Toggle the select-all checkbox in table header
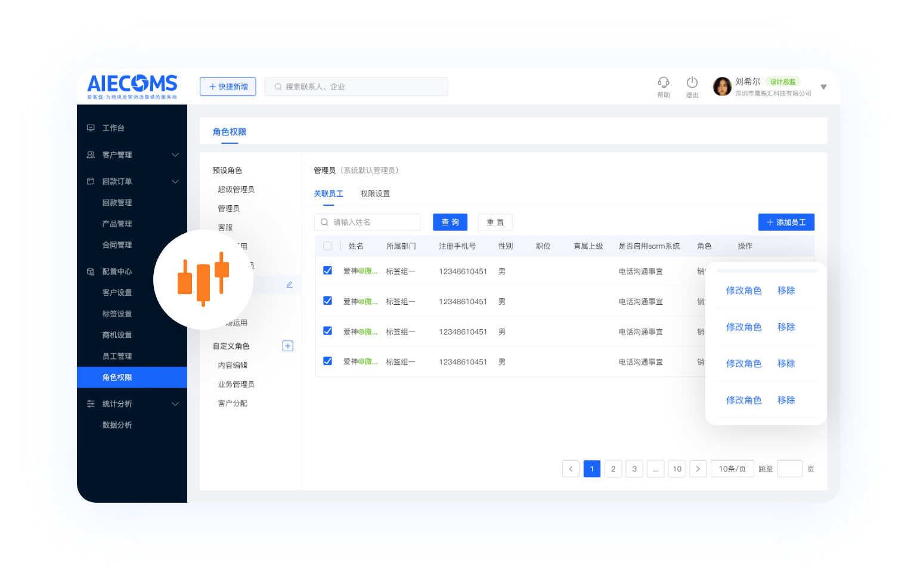Image resolution: width=917 pixels, height=588 pixels. tap(327, 246)
